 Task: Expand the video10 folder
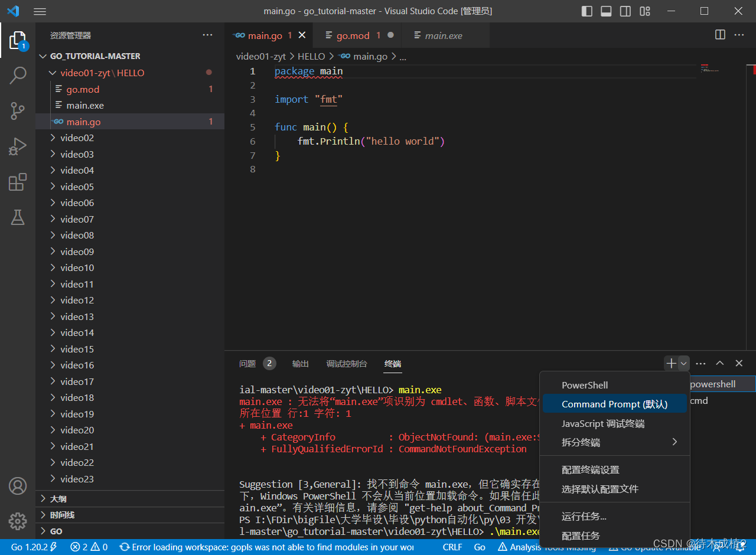coord(130,267)
